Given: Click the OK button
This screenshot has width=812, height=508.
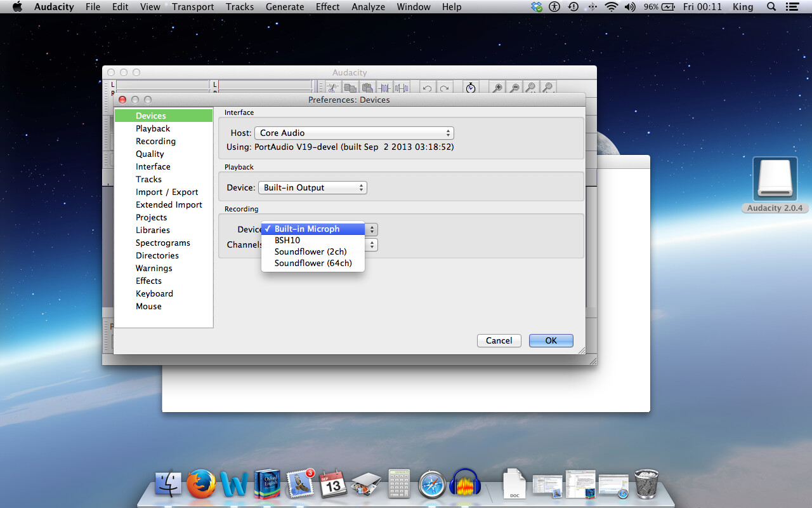Looking at the screenshot, I should point(551,340).
